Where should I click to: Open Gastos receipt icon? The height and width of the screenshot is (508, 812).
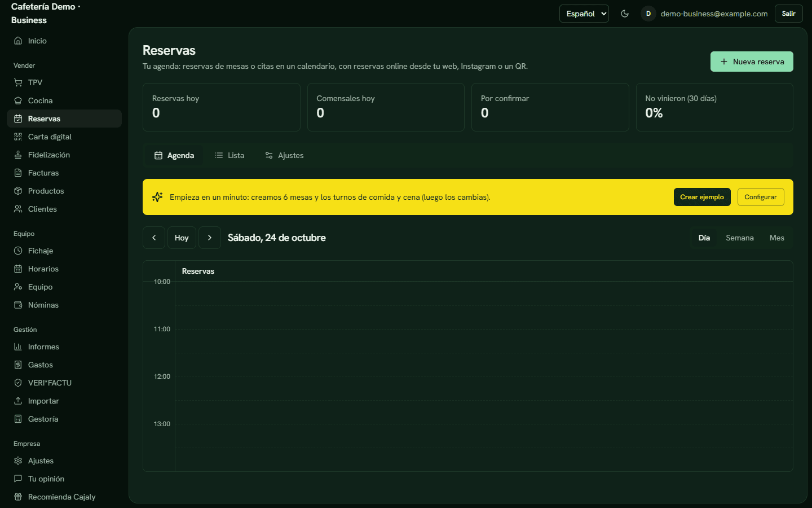(18, 365)
